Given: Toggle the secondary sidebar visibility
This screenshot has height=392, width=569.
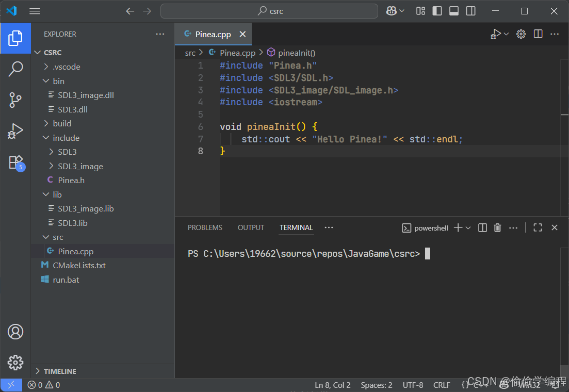Looking at the screenshot, I should [470, 10].
